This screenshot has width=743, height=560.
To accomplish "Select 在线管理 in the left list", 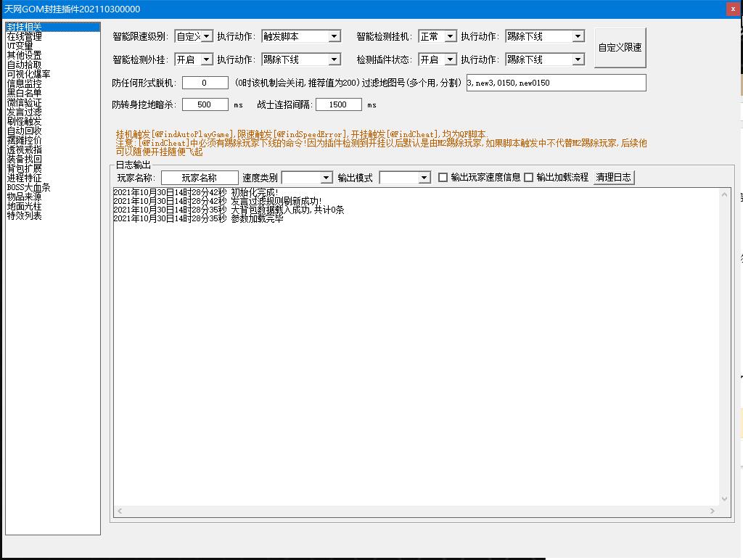I will [24, 36].
